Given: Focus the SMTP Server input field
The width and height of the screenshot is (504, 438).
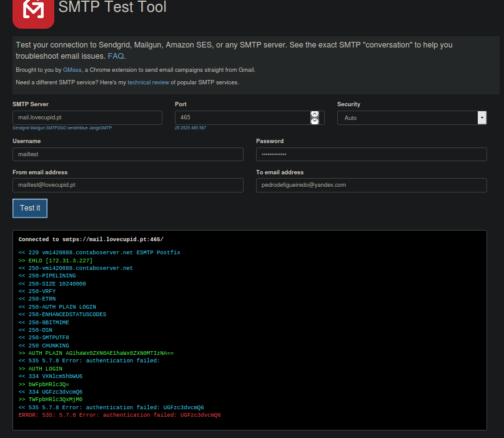Looking at the screenshot, I should pyautogui.click(x=87, y=117).
